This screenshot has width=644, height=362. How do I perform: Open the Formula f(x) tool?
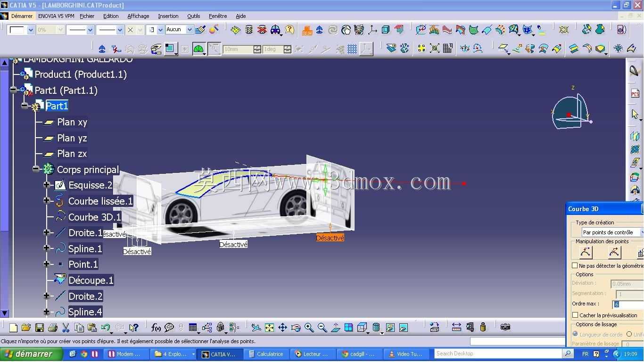click(x=156, y=328)
